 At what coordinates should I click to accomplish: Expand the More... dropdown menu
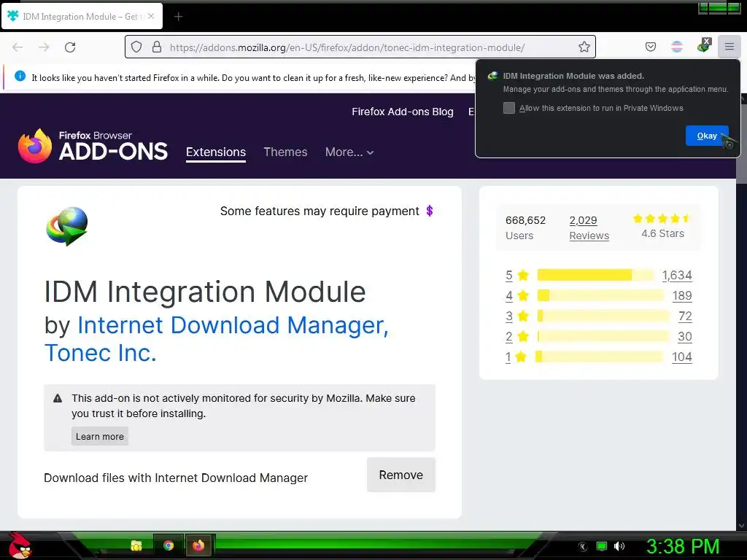click(349, 152)
